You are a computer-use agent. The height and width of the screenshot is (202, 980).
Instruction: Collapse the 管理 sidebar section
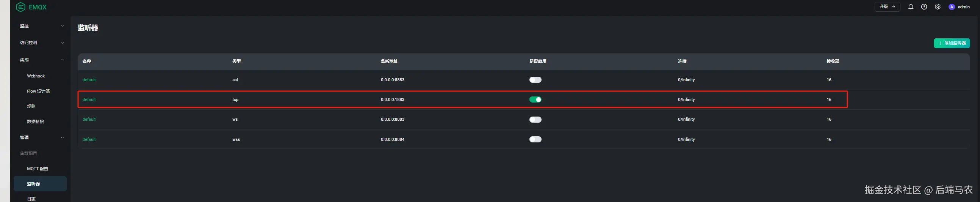[41, 137]
